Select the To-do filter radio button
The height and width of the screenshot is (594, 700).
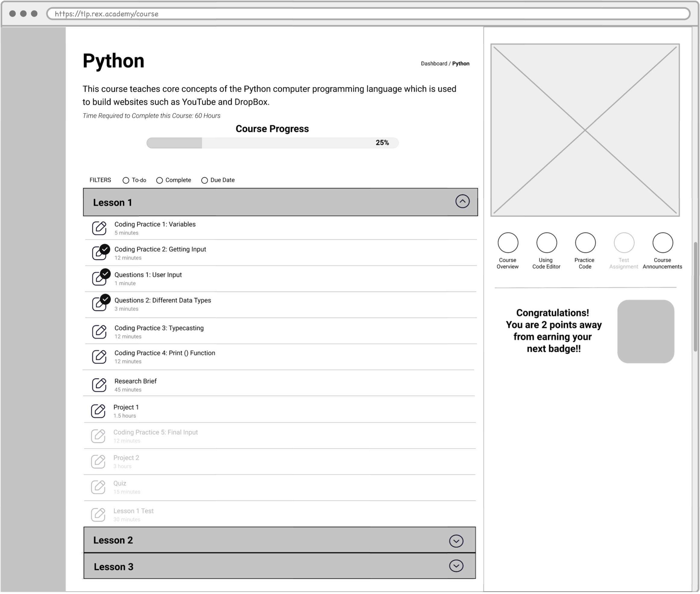pos(126,180)
